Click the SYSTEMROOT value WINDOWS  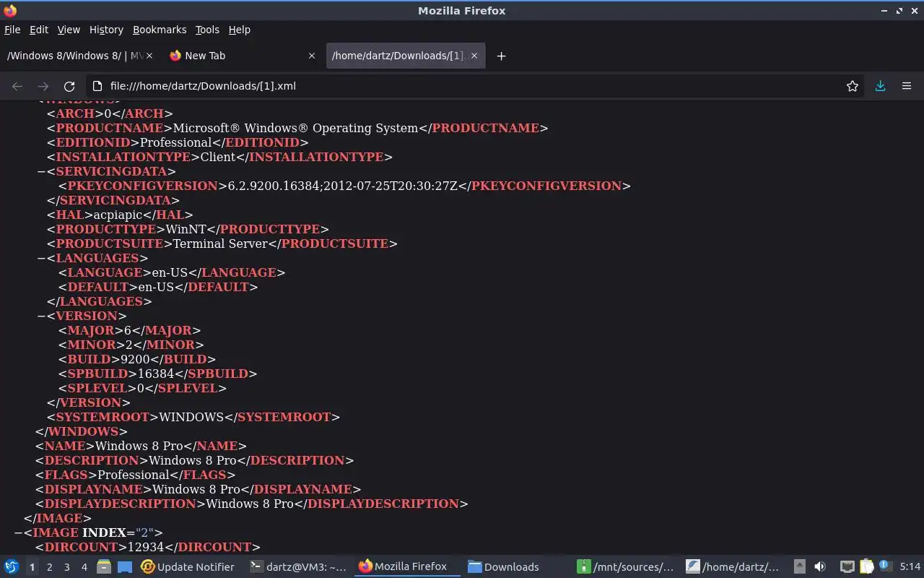click(191, 417)
